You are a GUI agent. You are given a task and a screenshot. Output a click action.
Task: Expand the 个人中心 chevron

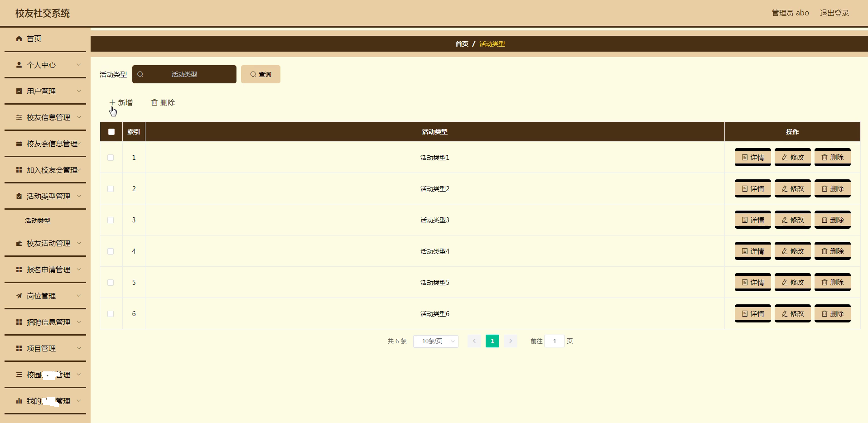pyautogui.click(x=79, y=65)
